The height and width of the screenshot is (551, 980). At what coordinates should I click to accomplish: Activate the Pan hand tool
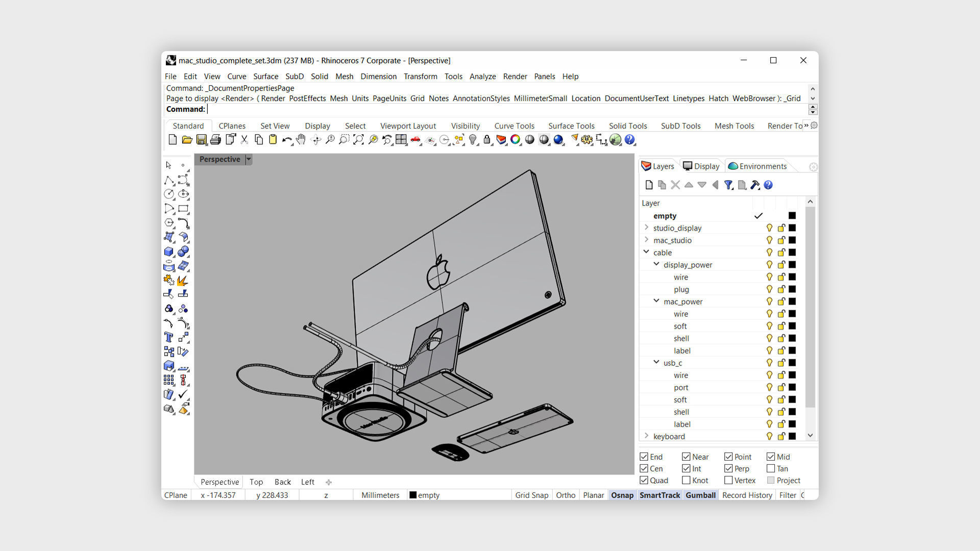tap(301, 140)
